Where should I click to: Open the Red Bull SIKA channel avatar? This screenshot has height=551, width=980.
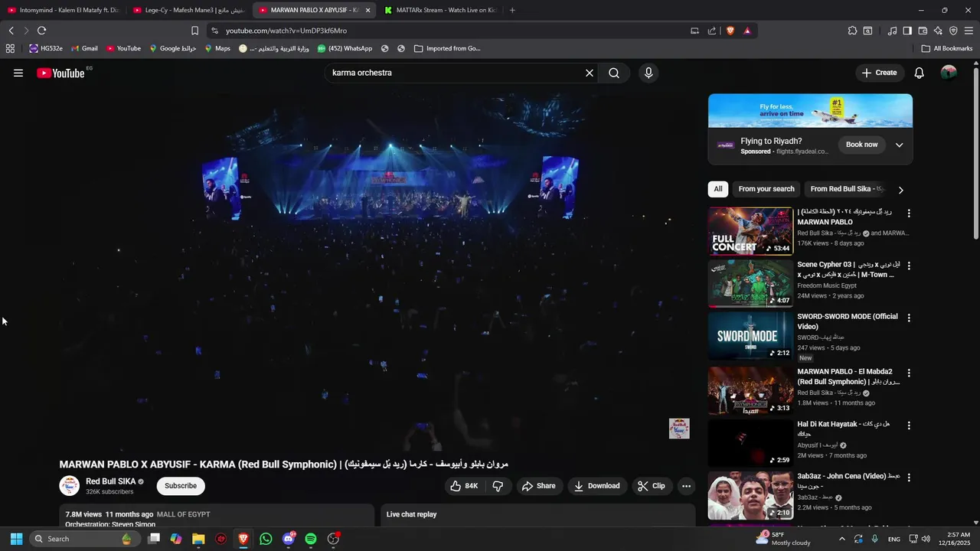pos(70,486)
